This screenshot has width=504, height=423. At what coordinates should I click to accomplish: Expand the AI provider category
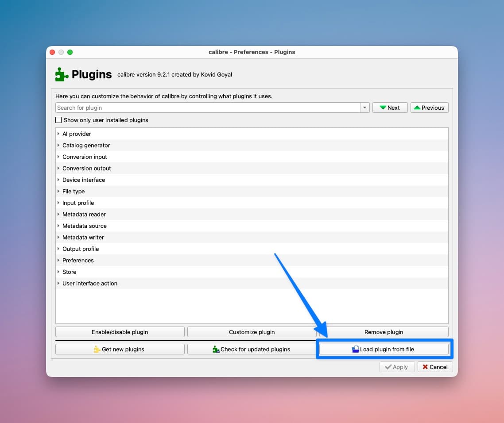(x=58, y=134)
